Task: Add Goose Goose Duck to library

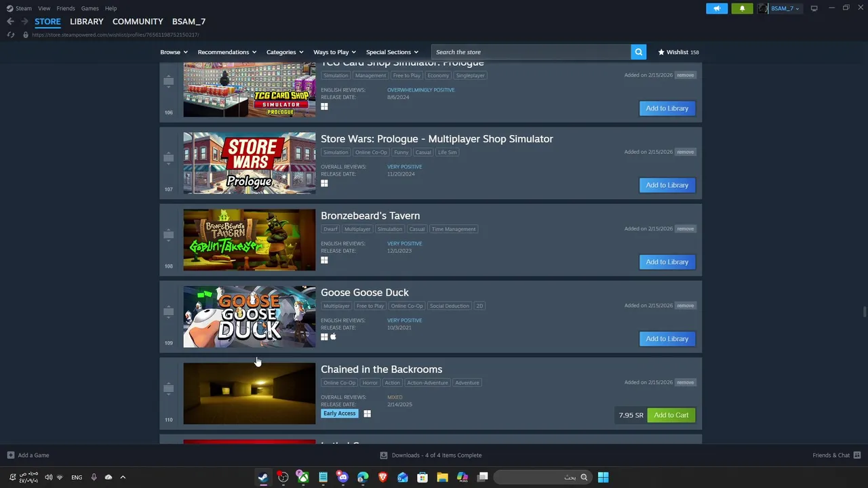Action: pyautogui.click(x=667, y=339)
